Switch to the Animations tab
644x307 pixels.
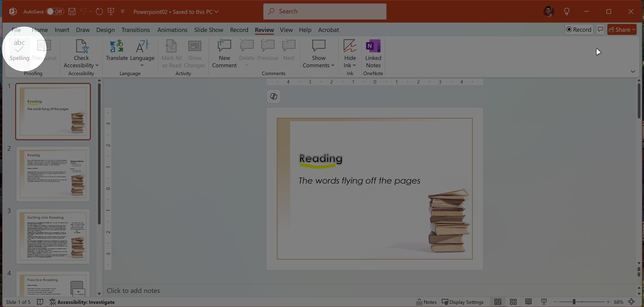(172, 30)
